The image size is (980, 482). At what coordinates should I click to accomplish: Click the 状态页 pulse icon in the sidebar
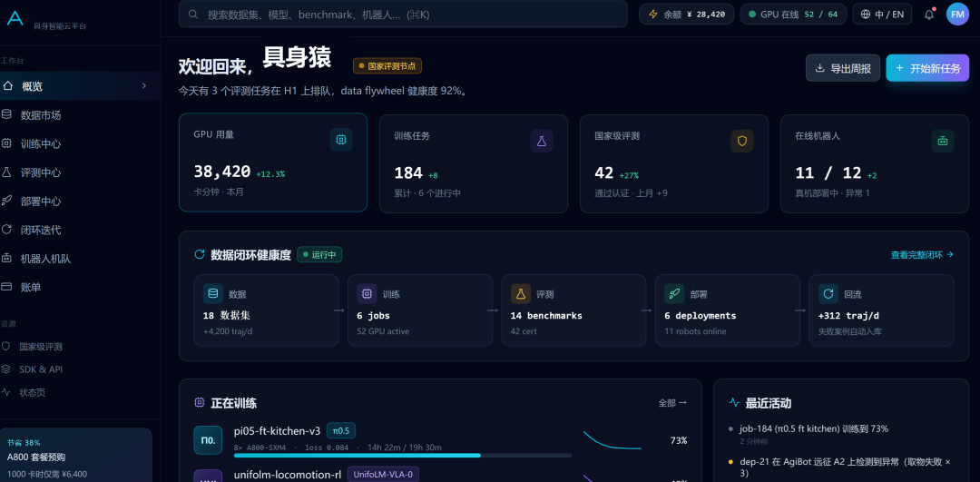[x=6, y=393]
